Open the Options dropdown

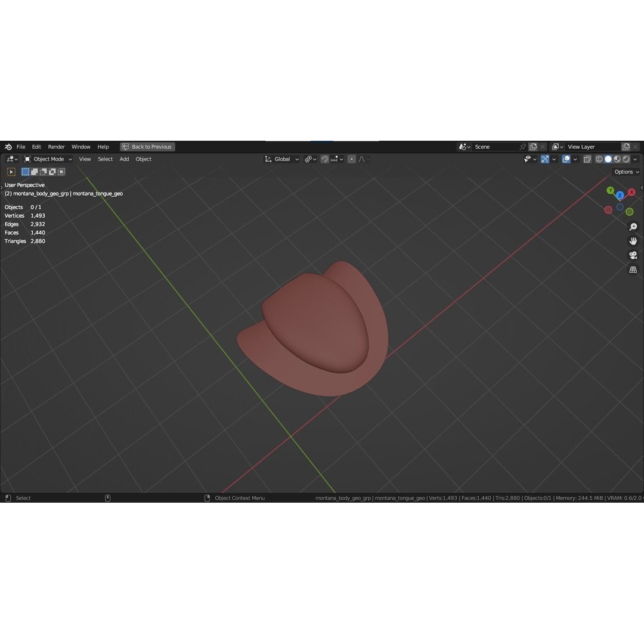click(x=626, y=172)
